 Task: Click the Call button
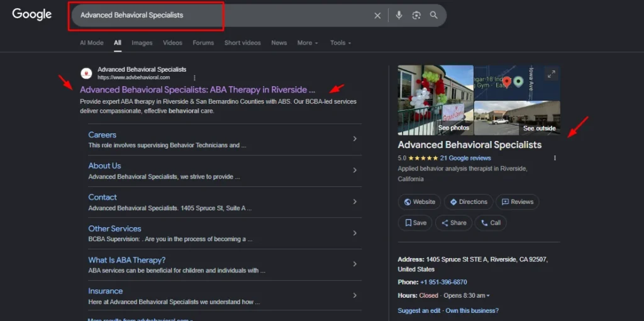(491, 223)
